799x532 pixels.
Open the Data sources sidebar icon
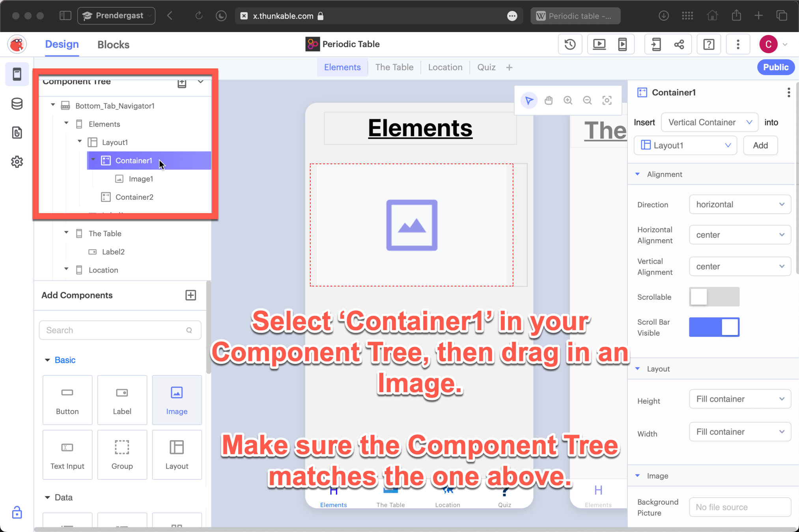17,104
